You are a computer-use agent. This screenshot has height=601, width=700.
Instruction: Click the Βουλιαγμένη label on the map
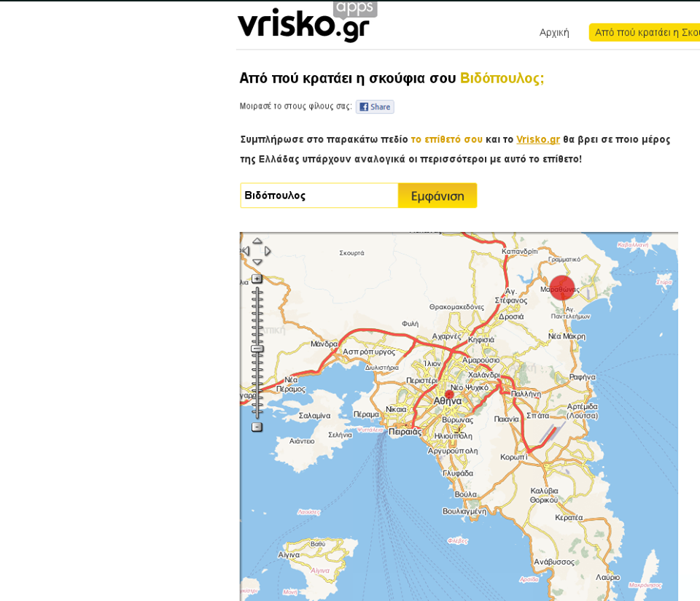point(464,511)
